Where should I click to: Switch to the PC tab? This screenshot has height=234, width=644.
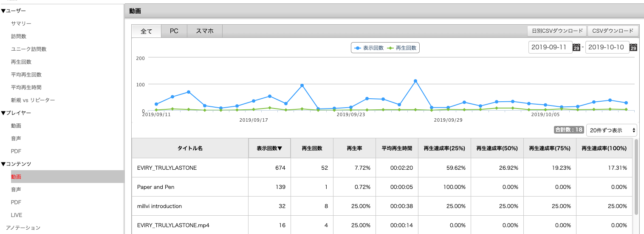tap(174, 31)
